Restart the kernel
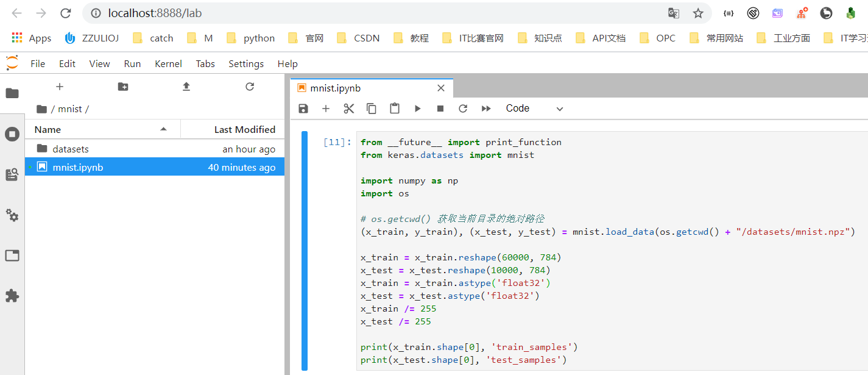868x375 pixels. (x=463, y=109)
